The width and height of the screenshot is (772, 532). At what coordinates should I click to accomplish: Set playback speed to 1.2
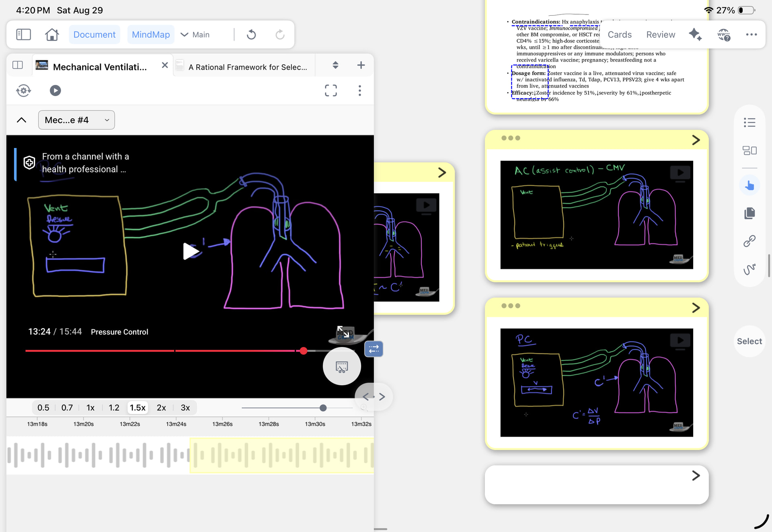tap(114, 408)
